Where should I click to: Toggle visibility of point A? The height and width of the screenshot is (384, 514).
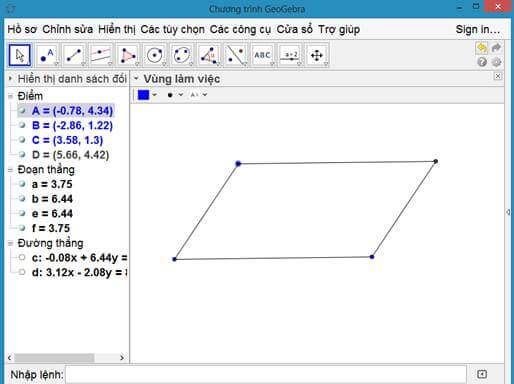point(22,110)
